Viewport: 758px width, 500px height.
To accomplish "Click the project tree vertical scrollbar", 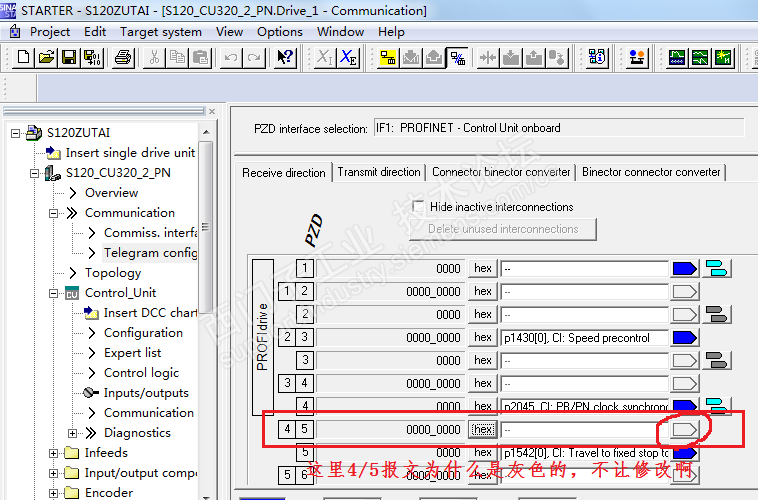I will [206, 226].
